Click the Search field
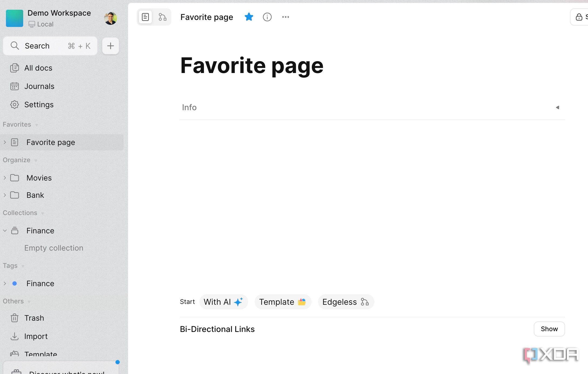Screen dimensions: 588x374 click(50, 46)
